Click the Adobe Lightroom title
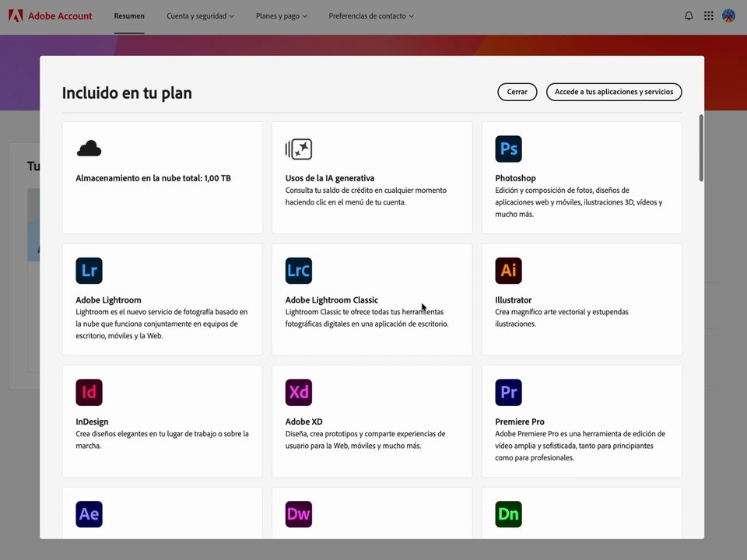Viewport: 747px width, 560px height. point(108,300)
